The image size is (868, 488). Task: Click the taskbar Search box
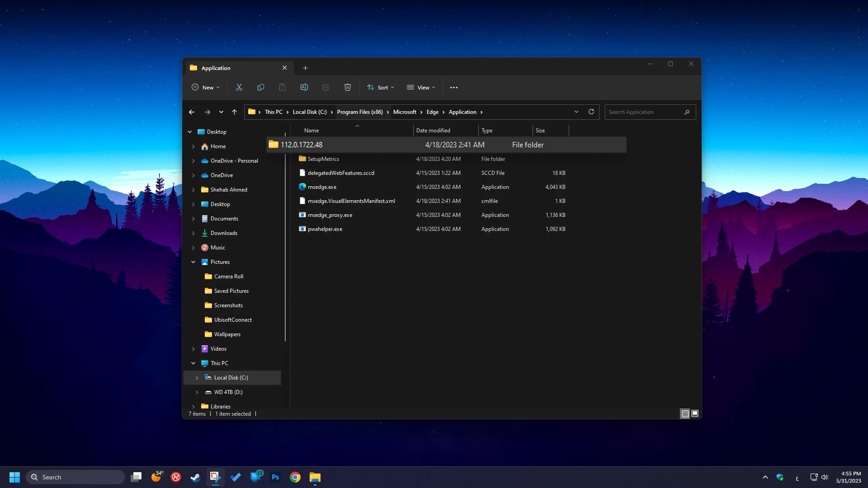click(75, 477)
